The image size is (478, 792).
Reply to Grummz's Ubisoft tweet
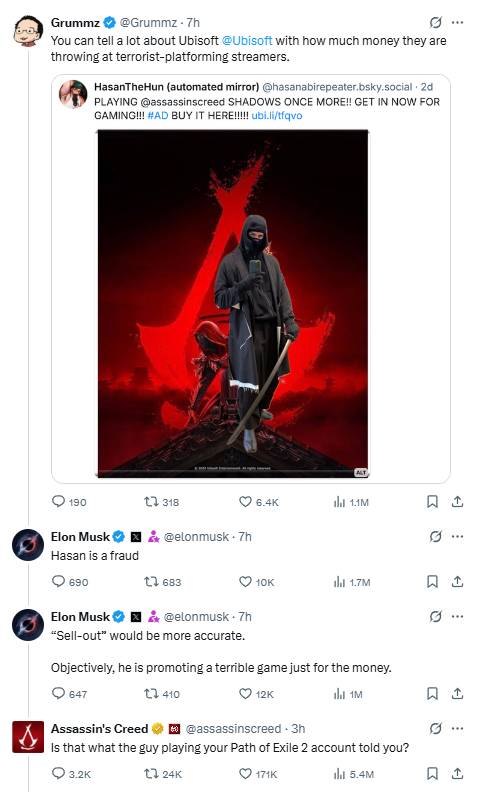69,502
